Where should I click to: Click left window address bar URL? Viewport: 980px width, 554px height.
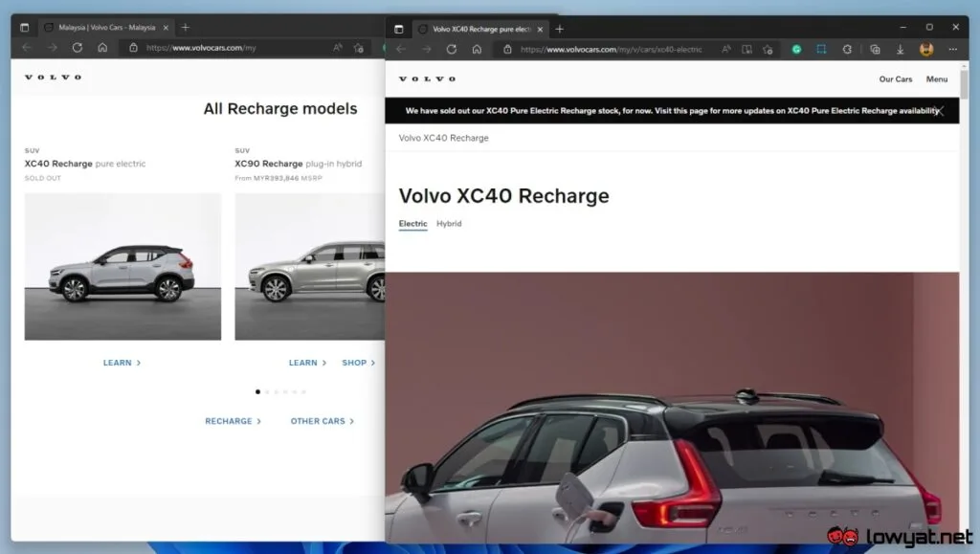pos(201,48)
